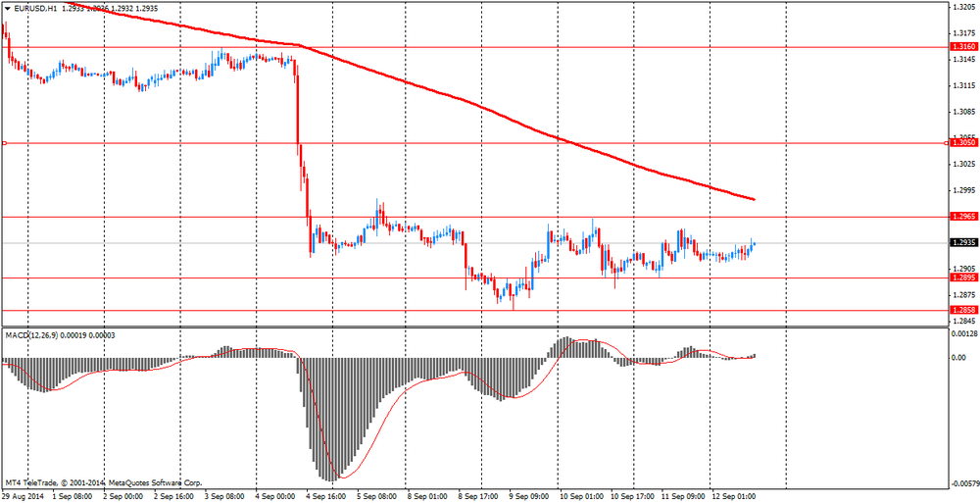
Task: Click the 1.2845 price scale value
Action: [x=962, y=321]
